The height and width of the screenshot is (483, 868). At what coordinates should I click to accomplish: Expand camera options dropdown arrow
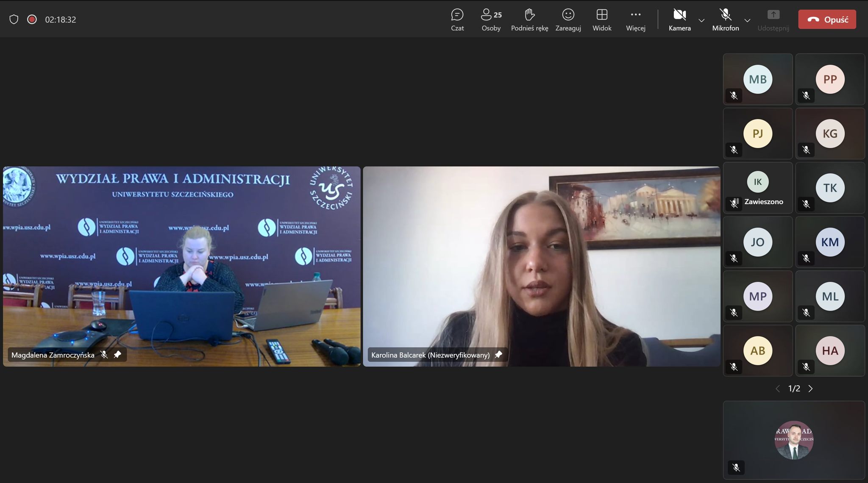701,20
